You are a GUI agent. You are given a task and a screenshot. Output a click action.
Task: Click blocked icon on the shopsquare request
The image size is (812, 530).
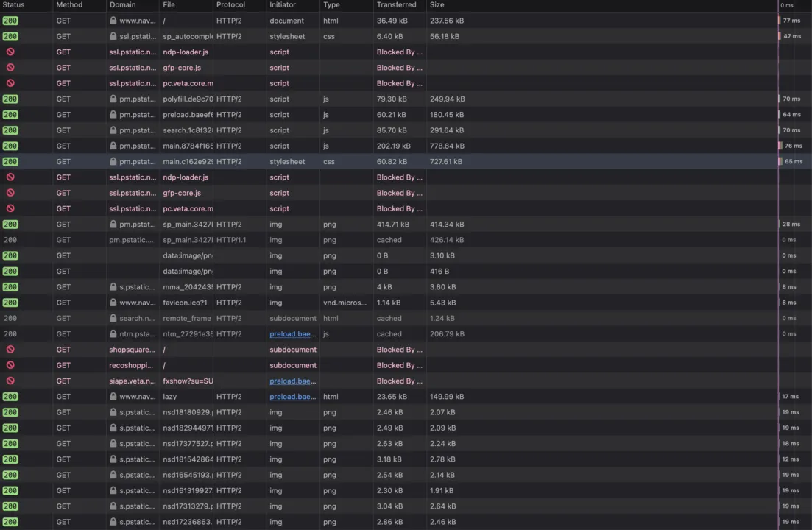[x=10, y=350]
